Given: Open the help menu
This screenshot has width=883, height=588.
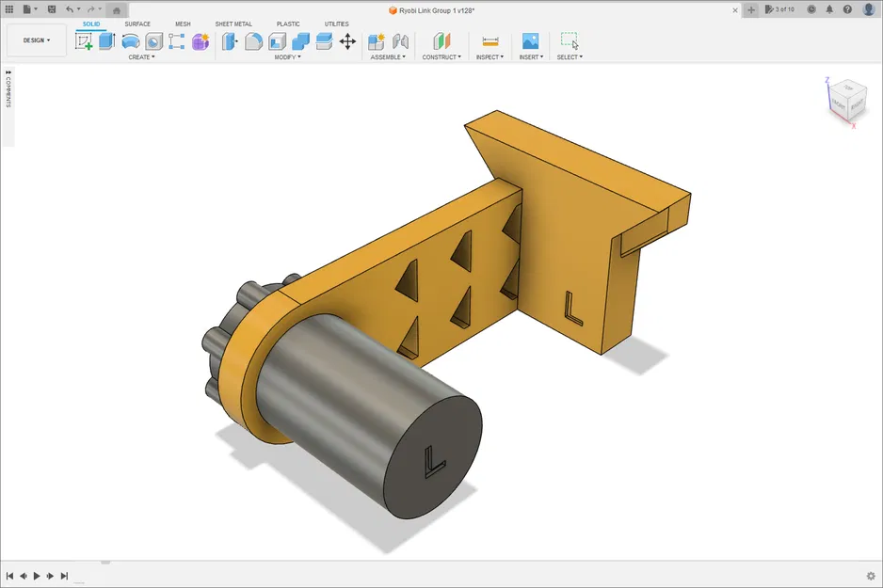Looking at the screenshot, I should (846, 8).
